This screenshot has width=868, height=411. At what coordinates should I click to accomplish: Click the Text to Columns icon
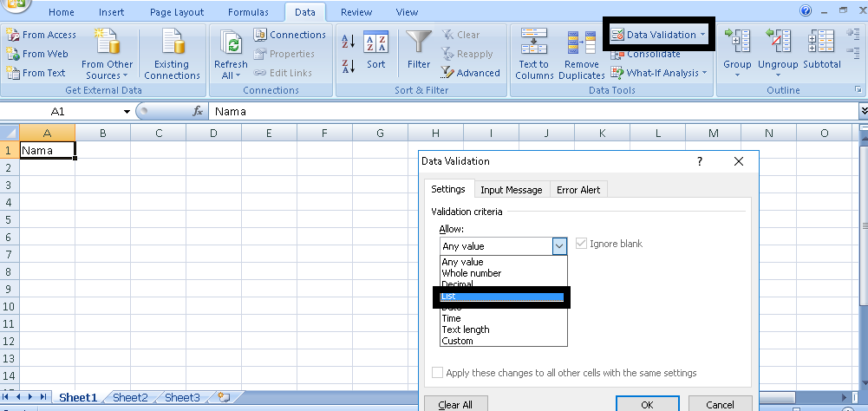(x=534, y=43)
